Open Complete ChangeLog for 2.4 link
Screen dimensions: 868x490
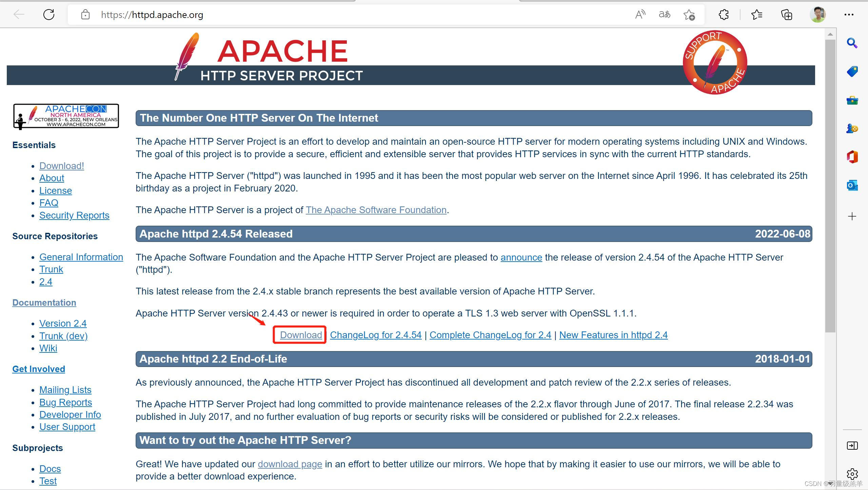[490, 335]
